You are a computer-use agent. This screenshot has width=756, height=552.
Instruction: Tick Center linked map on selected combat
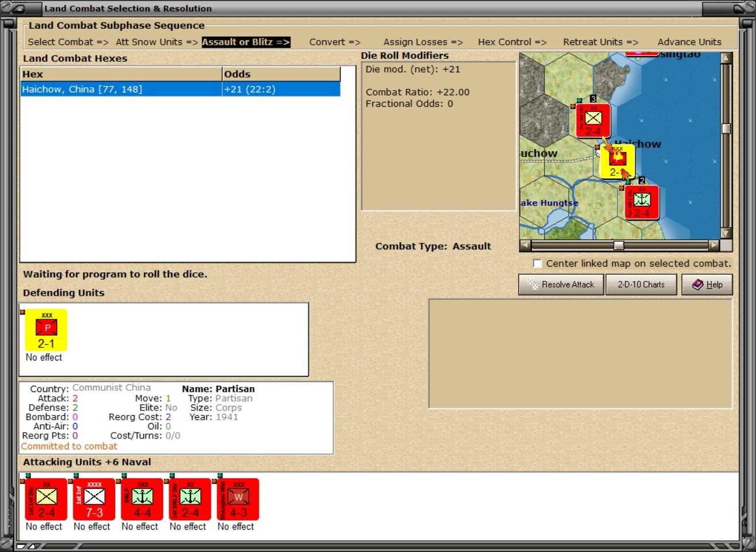[537, 264]
